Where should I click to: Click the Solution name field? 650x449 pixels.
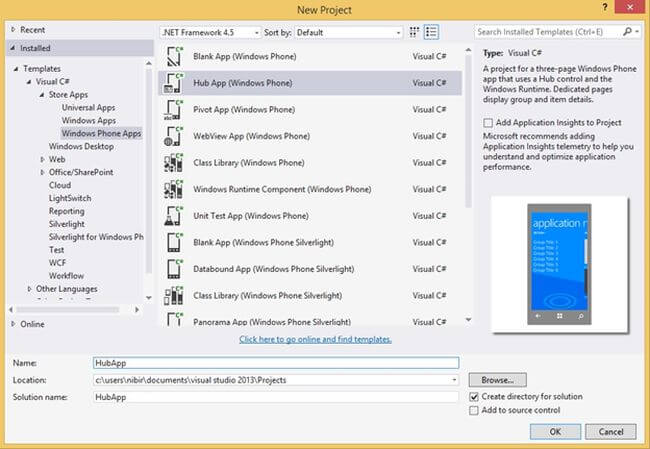276,397
